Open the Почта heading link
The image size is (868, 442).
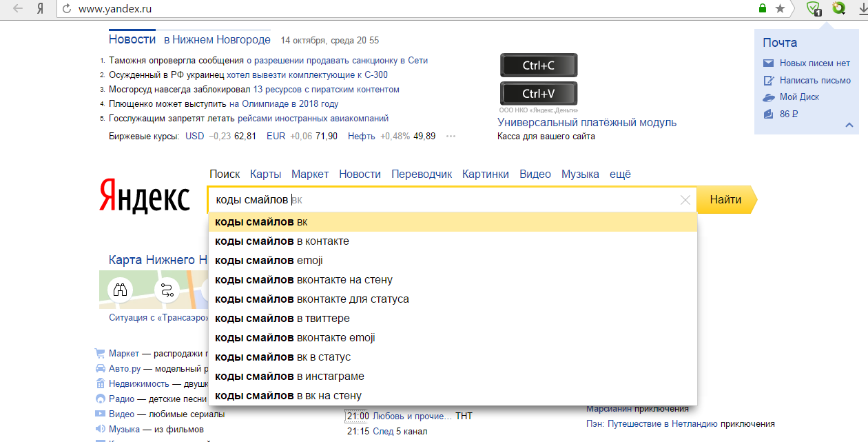click(780, 43)
